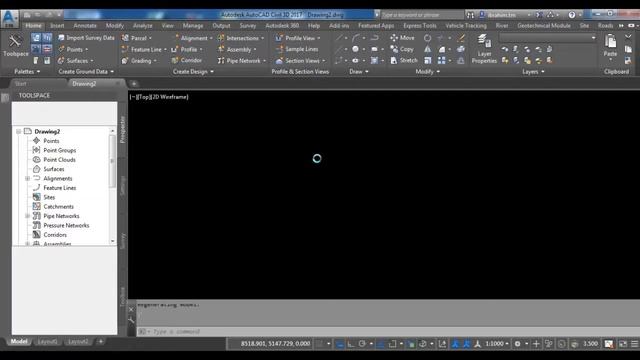The height and width of the screenshot is (360, 640).
Task: Click the Corridor tool
Action: click(187, 60)
